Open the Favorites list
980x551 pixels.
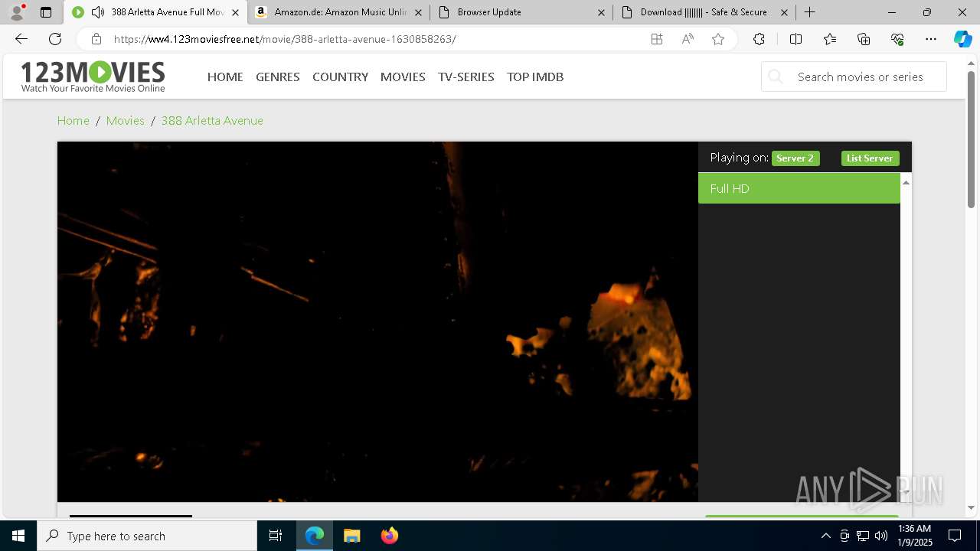pyautogui.click(x=830, y=39)
